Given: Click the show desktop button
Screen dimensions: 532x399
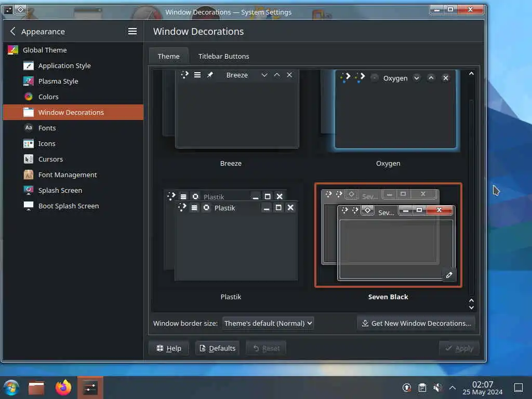Looking at the screenshot, I should click(518, 388).
